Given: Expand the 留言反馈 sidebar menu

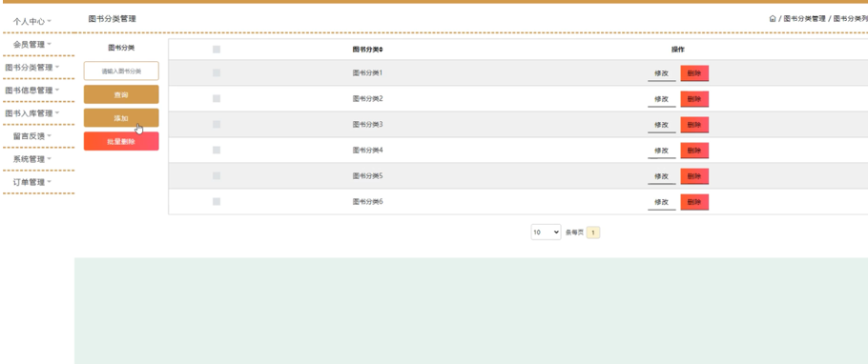Looking at the screenshot, I should click(x=32, y=136).
